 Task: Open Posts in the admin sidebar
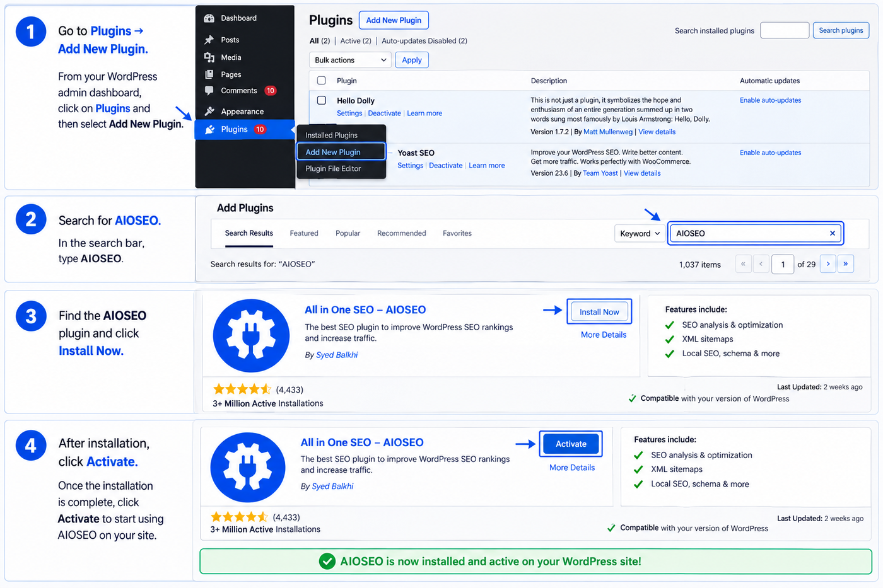point(230,40)
